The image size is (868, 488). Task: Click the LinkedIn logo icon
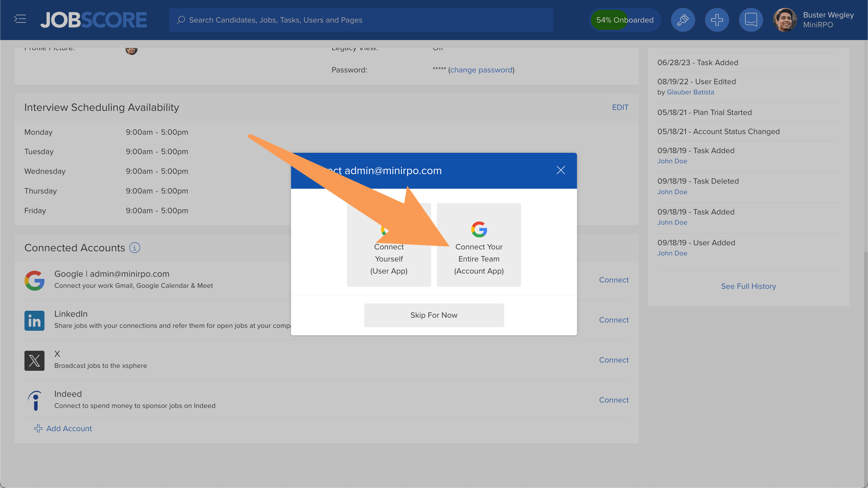pos(34,321)
